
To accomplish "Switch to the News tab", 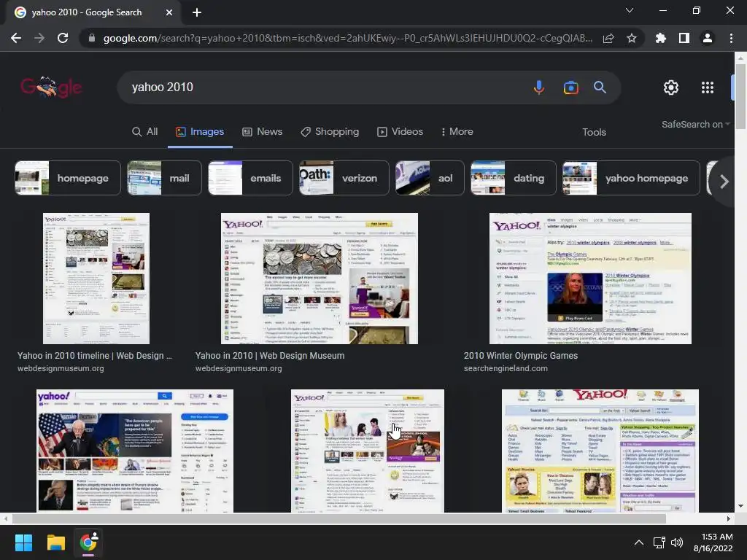I will click(x=262, y=132).
